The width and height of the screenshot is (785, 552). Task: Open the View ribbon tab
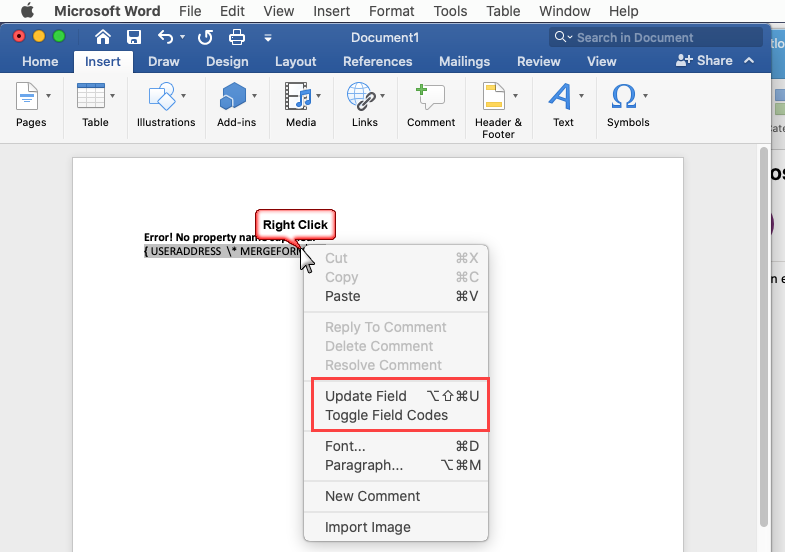click(601, 62)
